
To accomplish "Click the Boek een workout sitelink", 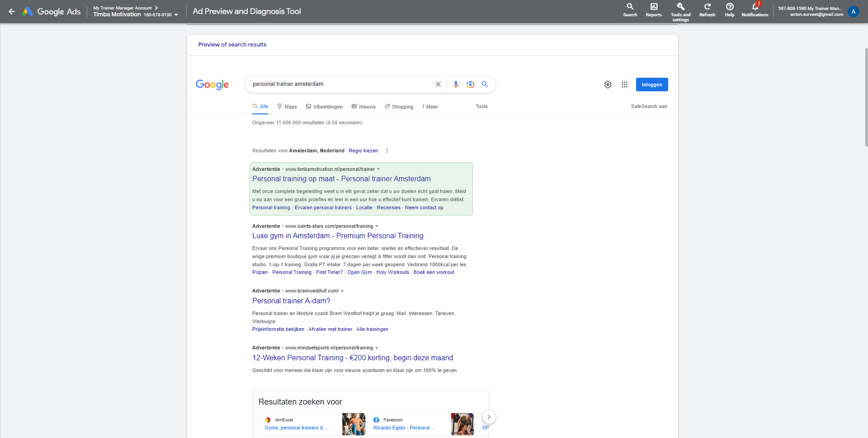I will (434, 273).
